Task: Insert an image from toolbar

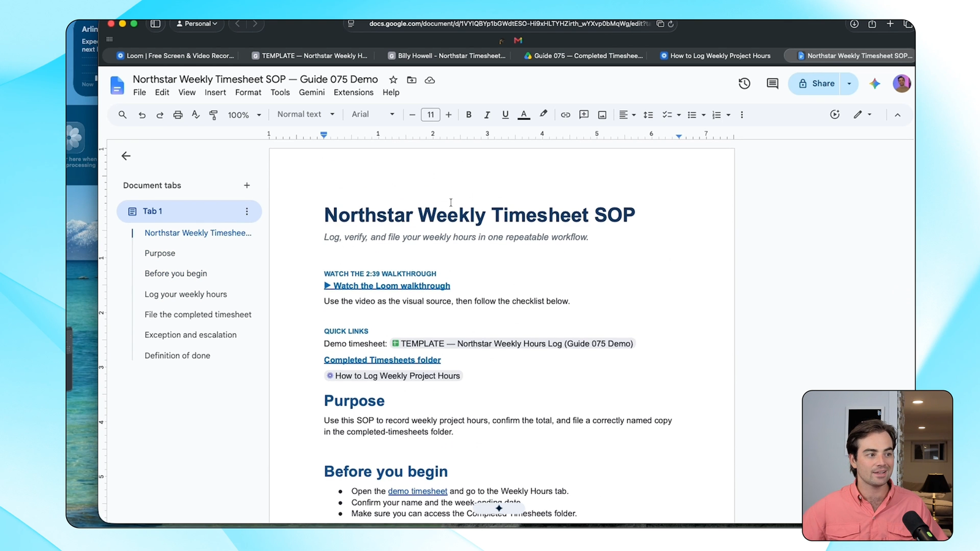Action: (602, 114)
